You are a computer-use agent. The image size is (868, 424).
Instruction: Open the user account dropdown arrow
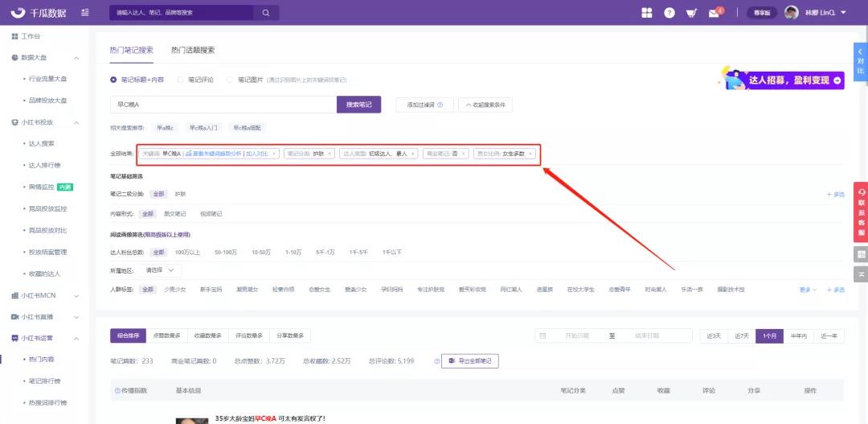pyautogui.click(x=843, y=13)
